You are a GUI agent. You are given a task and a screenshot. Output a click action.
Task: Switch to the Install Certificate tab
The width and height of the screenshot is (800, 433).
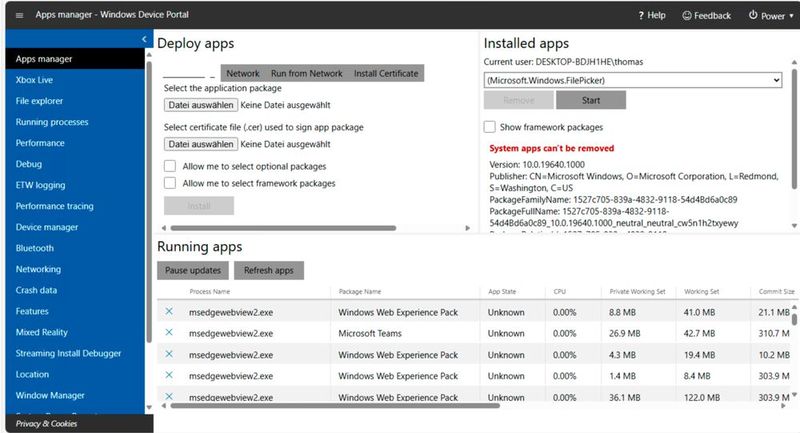click(386, 73)
